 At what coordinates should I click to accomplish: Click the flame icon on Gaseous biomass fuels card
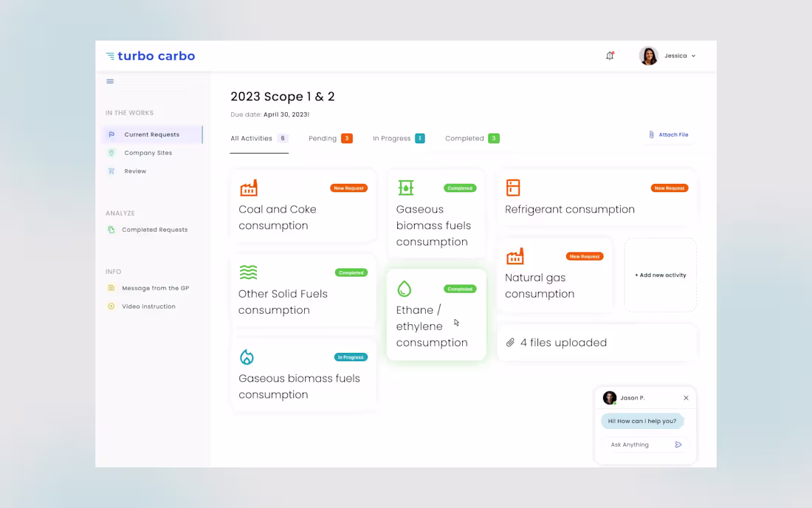coord(247,357)
